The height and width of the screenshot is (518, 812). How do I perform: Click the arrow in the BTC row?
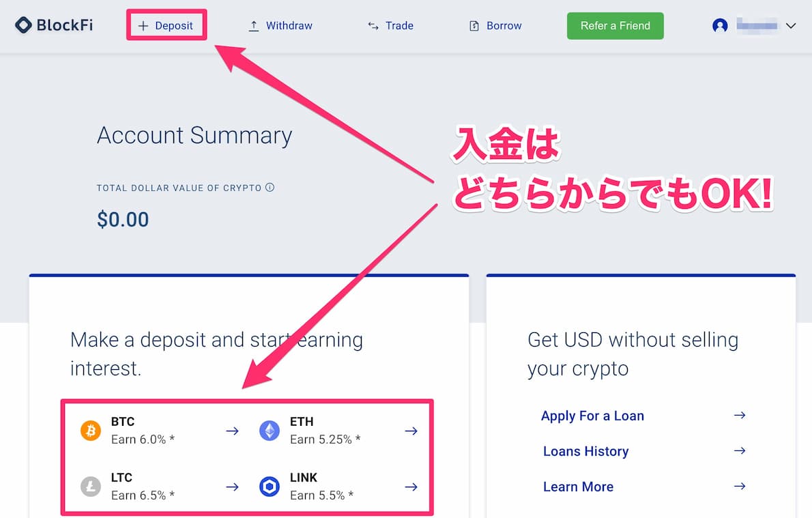pos(233,431)
